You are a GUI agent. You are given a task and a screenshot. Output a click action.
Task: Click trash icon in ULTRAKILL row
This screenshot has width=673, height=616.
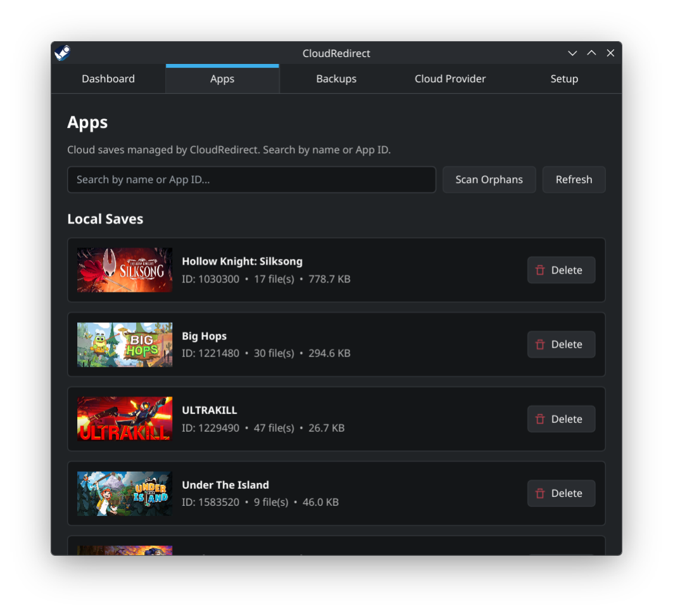(x=540, y=419)
